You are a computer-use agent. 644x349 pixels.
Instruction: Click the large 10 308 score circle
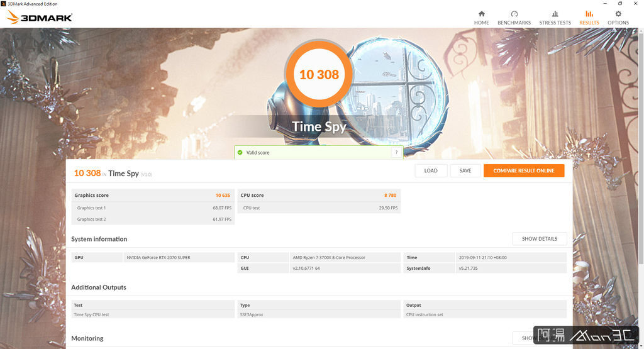click(319, 74)
